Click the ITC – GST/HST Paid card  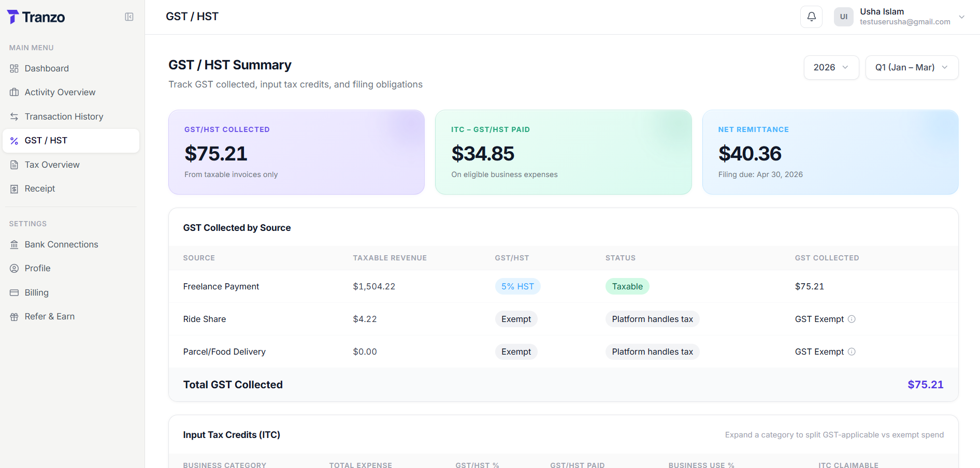(x=563, y=152)
